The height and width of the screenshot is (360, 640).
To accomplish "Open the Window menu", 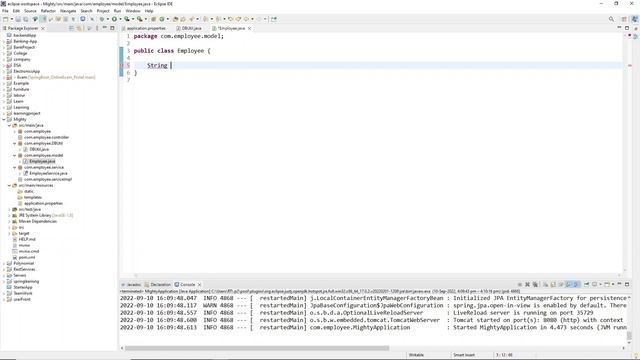I will 133,11.
